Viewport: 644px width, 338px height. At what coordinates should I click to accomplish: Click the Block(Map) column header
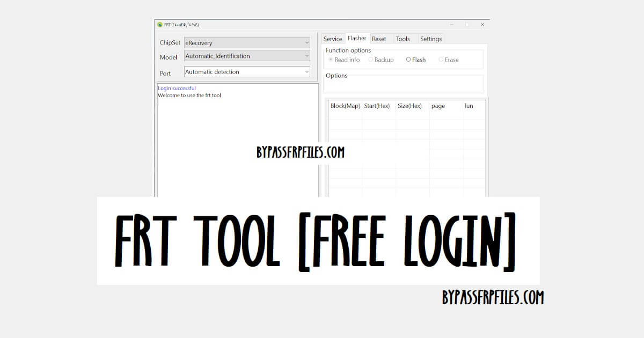point(345,106)
